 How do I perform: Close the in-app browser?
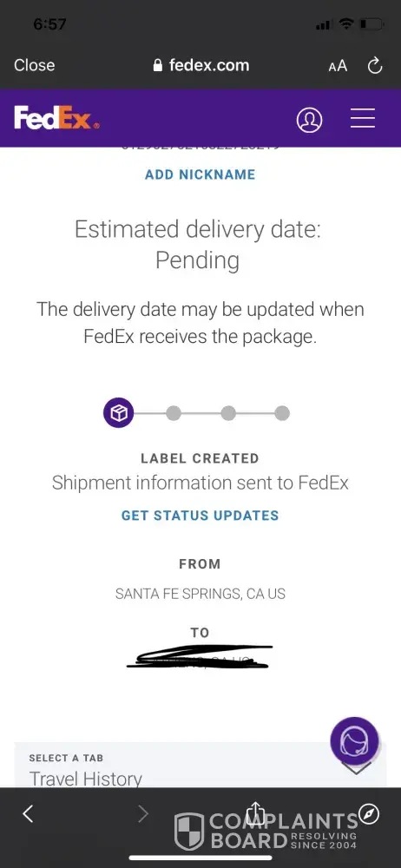click(x=35, y=65)
